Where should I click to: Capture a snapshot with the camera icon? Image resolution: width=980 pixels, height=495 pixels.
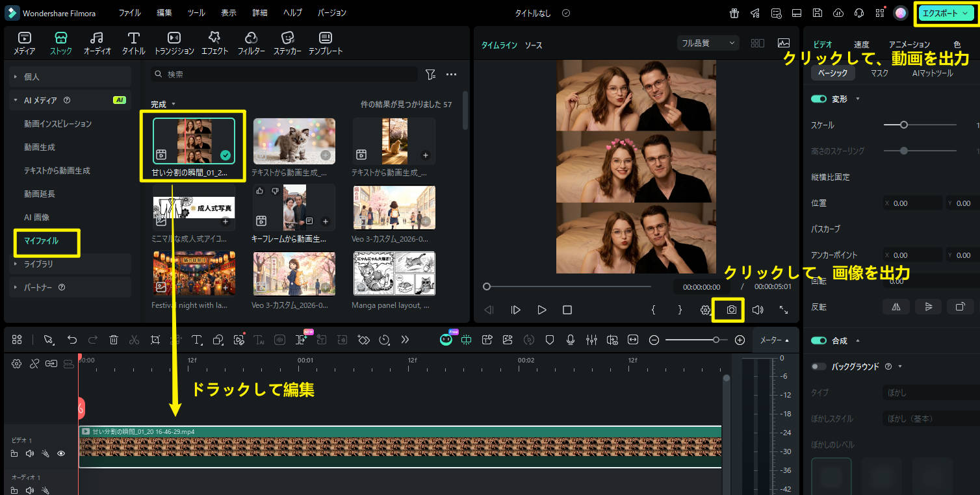coord(728,310)
